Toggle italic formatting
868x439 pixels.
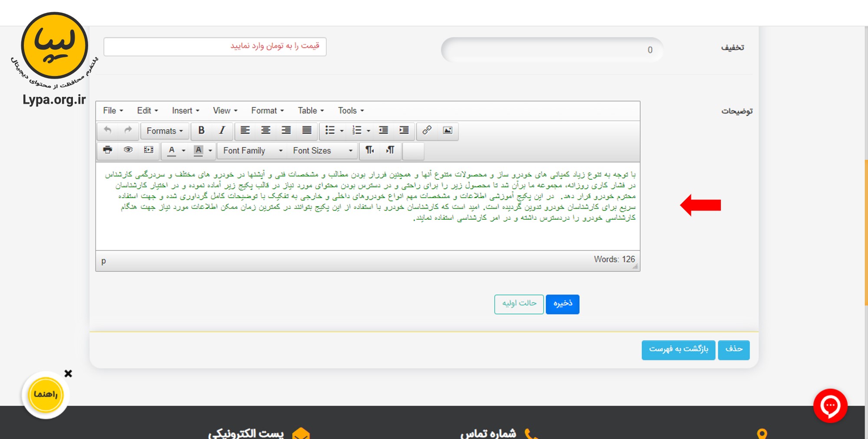pos(222,130)
